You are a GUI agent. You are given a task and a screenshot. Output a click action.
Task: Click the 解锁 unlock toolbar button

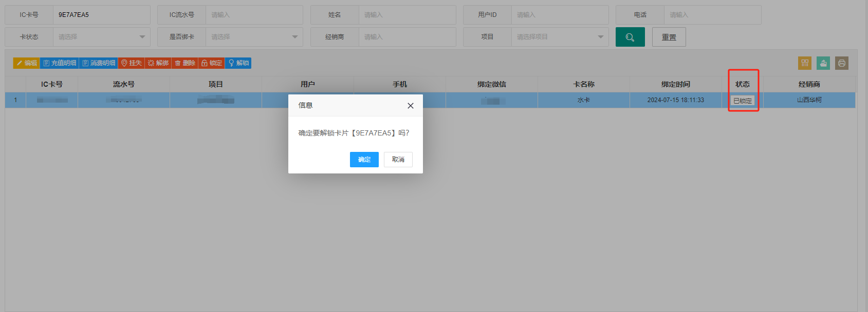coord(238,63)
